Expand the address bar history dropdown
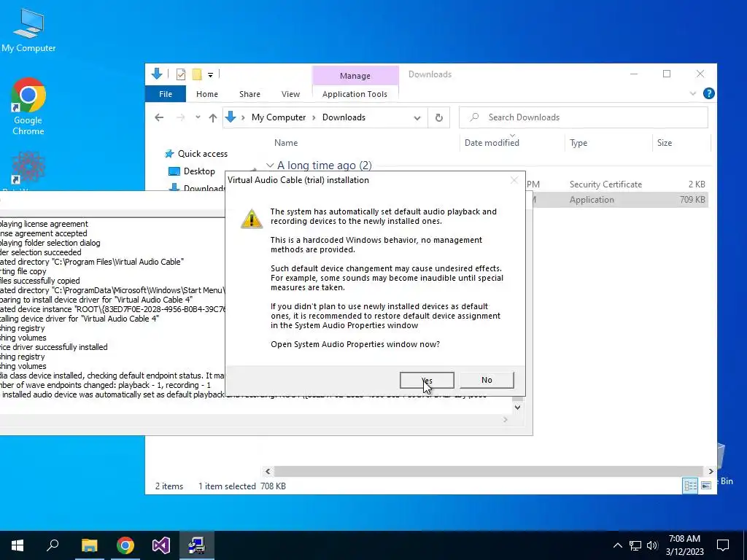This screenshot has width=747, height=560. pyautogui.click(x=417, y=117)
